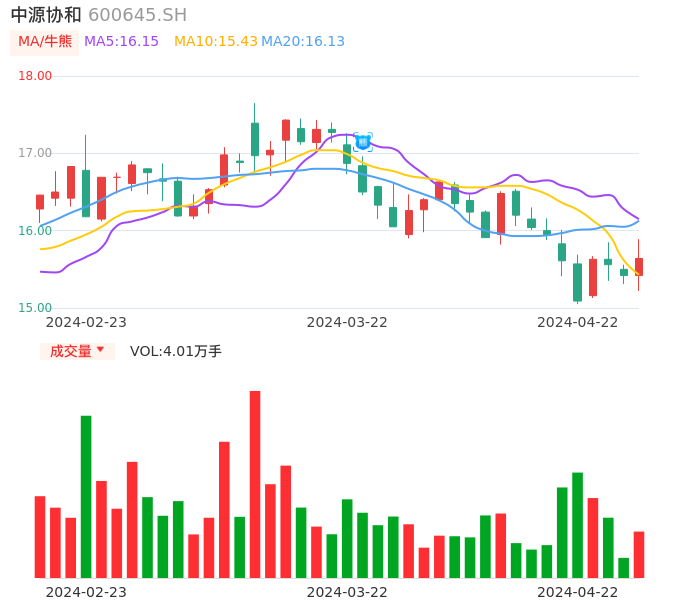
Task: Click the tallest red volume bar
Action: [255, 484]
